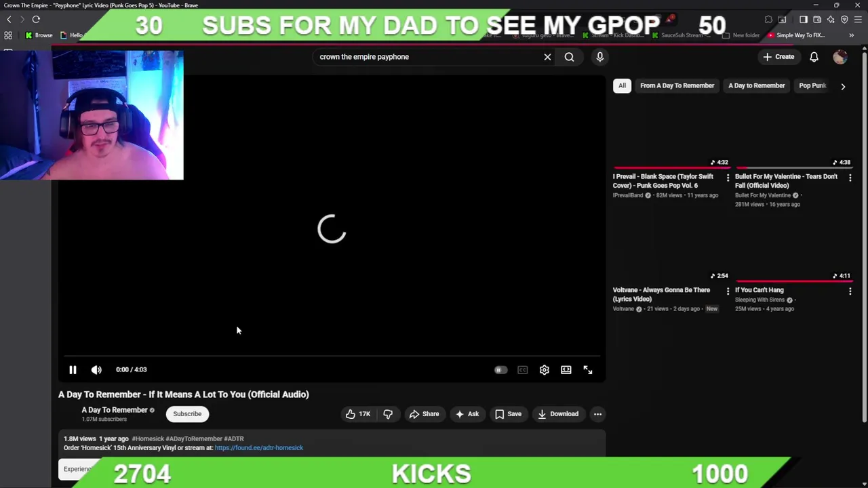The height and width of the screenshot is (488, 868).
Task: Toggle closed captions button
Action: 522,370
